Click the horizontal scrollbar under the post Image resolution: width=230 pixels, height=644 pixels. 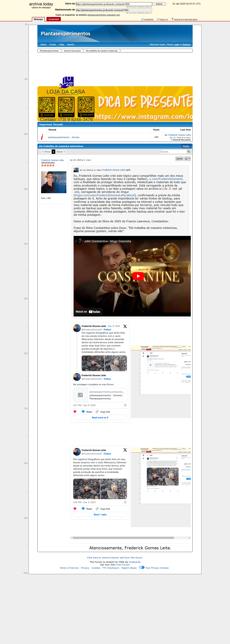point(123,538)
